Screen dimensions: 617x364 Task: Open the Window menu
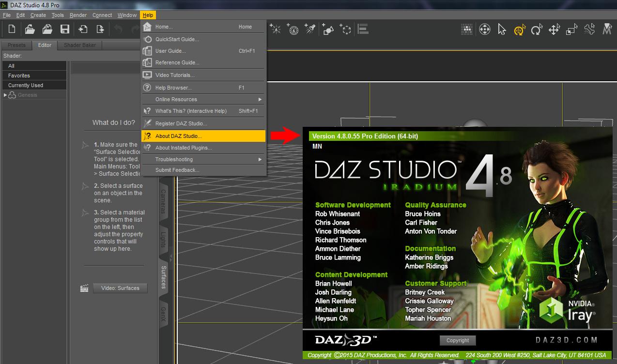click(x=127, y=15)
